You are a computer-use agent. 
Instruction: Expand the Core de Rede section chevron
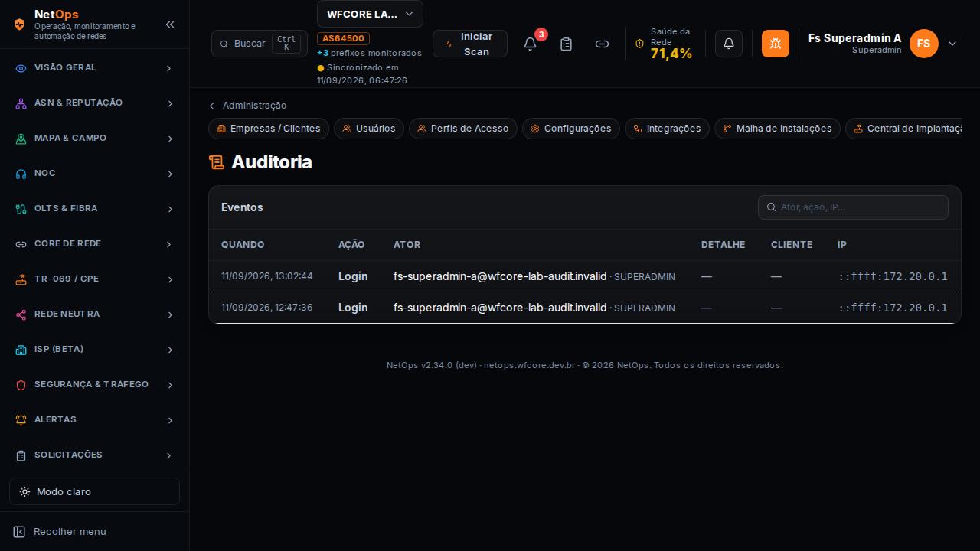point(170,244)
